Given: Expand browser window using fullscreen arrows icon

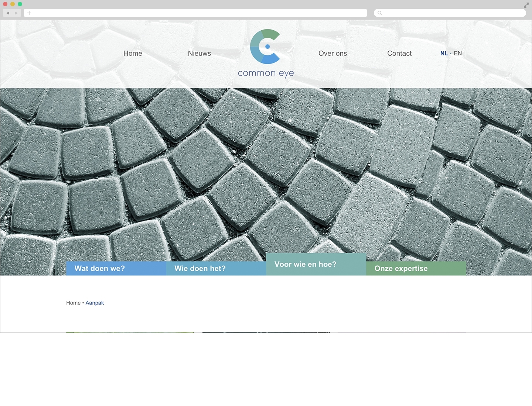Looking at the screenshot, I should click(x=526, y=5).
